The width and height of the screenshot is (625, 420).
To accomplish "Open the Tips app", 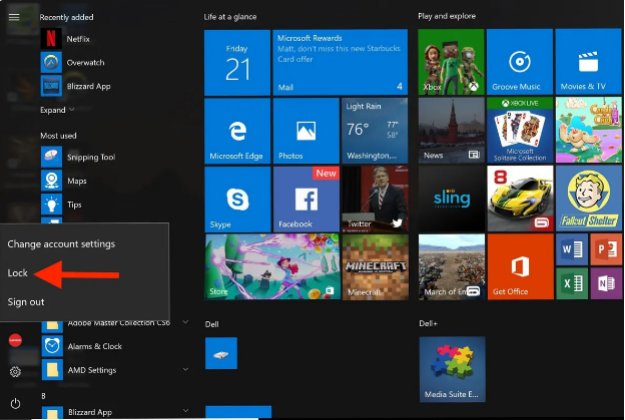I will (x=61, y=204).
